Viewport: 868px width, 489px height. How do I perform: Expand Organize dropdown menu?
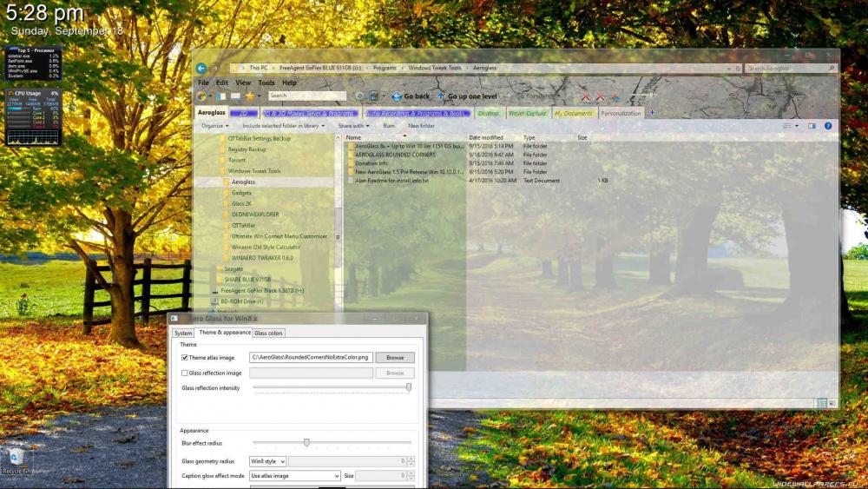pos(214,126)
